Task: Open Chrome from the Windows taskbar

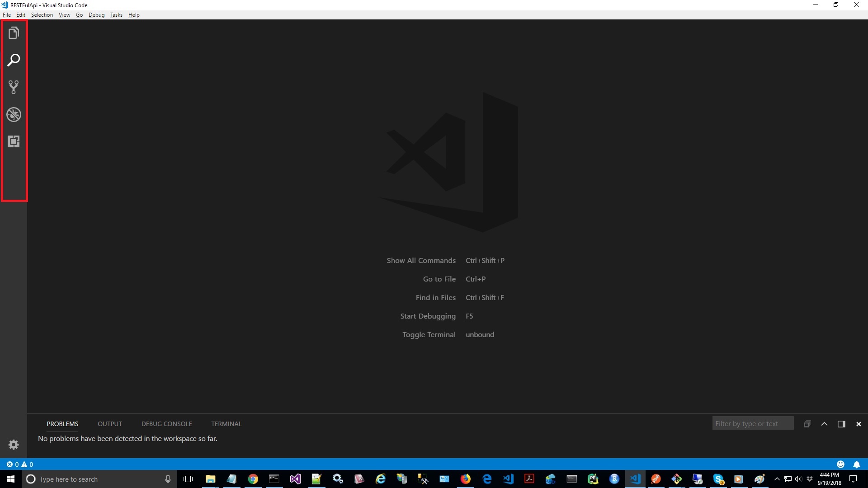Action: coord(253,479)
